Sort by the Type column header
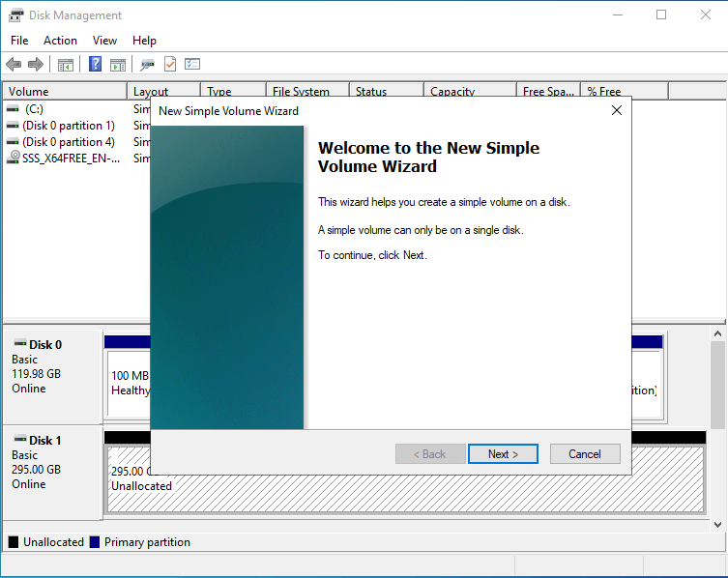 click(233, 92)
